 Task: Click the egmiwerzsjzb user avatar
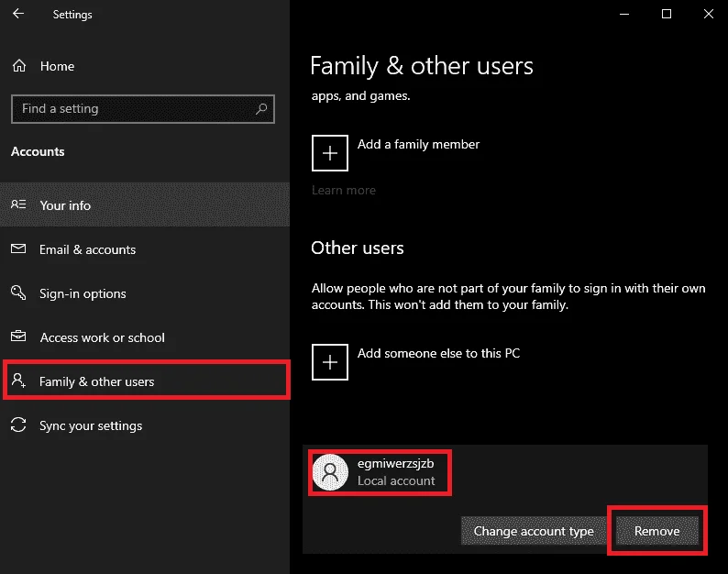pyautogui.click(x=330, y=472)
